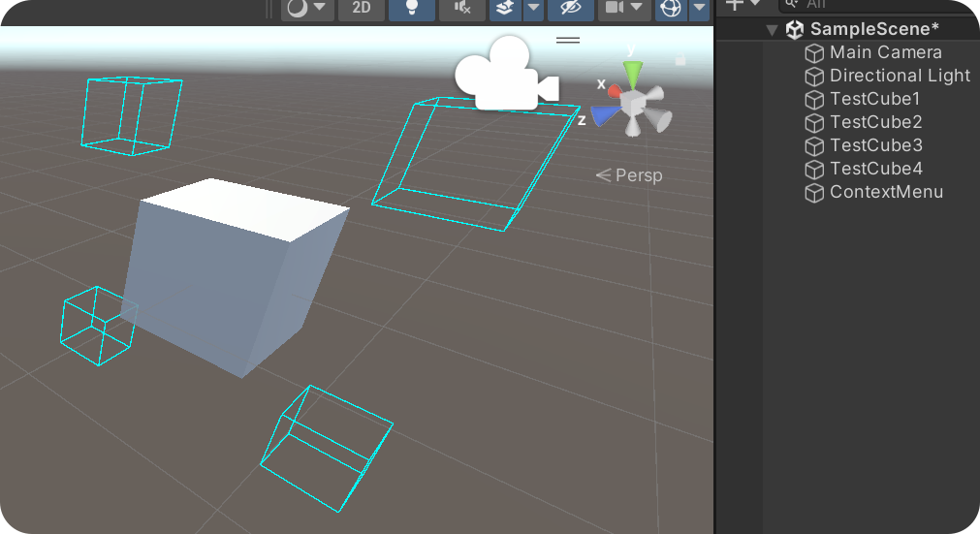The width and height of the screenshot is (980, 534).
Task: Open the shading draw mode dropdown
Action: [307, 8]
